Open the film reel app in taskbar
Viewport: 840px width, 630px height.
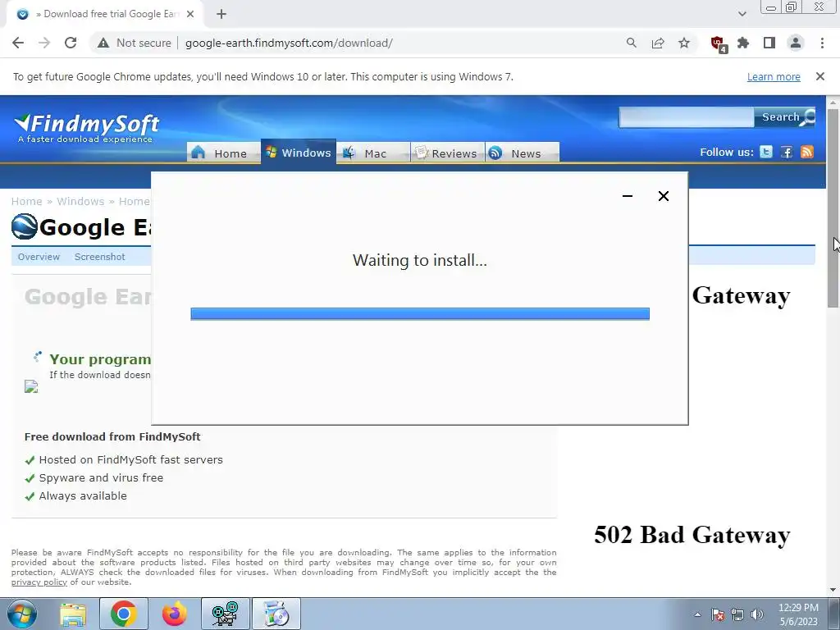click(x=225, y=614)
